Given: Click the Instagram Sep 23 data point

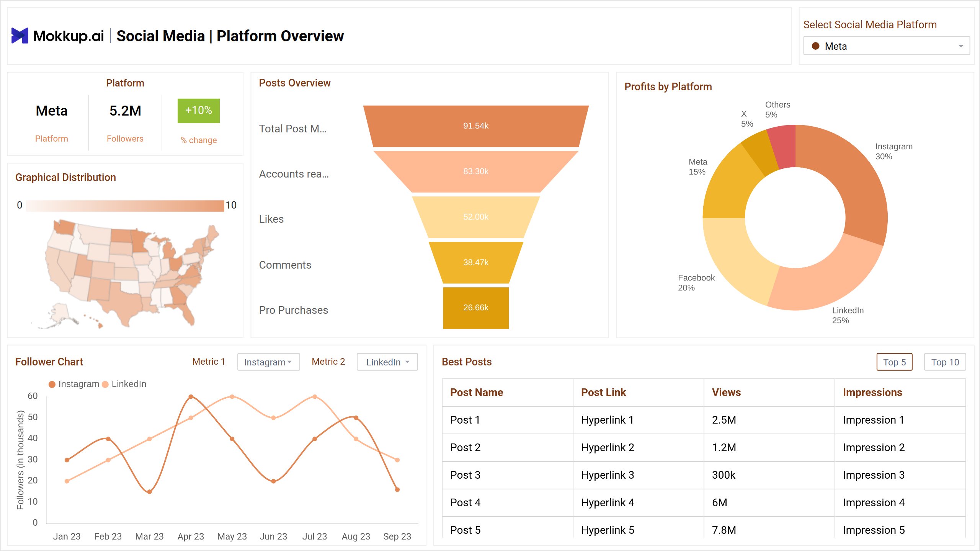Looking at the screenshot, I should pos(397,490).
